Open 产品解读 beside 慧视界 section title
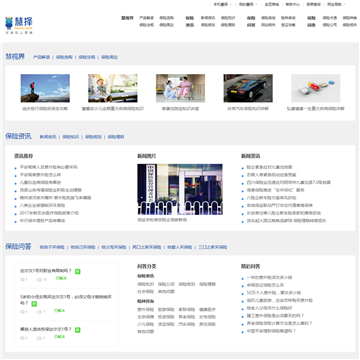The width and height of the screenshot is (360, 360). (x=41, y=57)
